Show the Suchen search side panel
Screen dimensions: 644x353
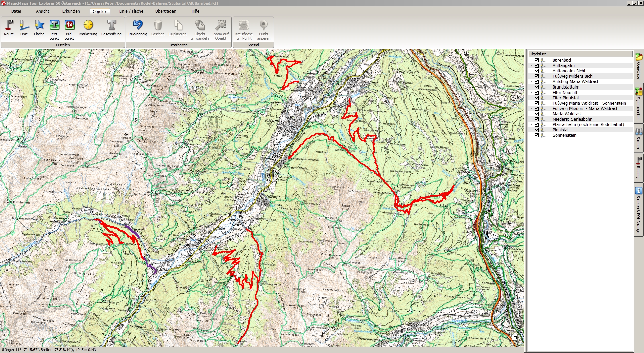pos(638,138)
